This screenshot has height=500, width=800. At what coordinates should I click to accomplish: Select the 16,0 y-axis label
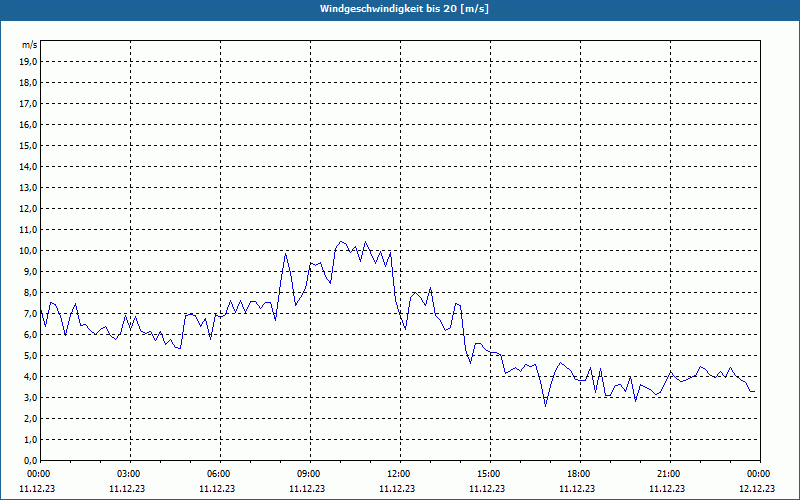pyautogui.click(x=28, y=124)
